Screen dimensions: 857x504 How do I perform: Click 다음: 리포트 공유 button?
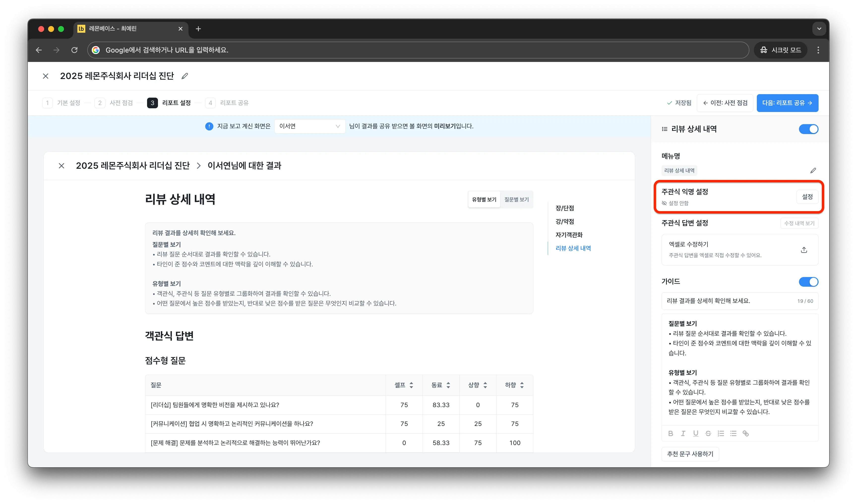click(787, 103)
